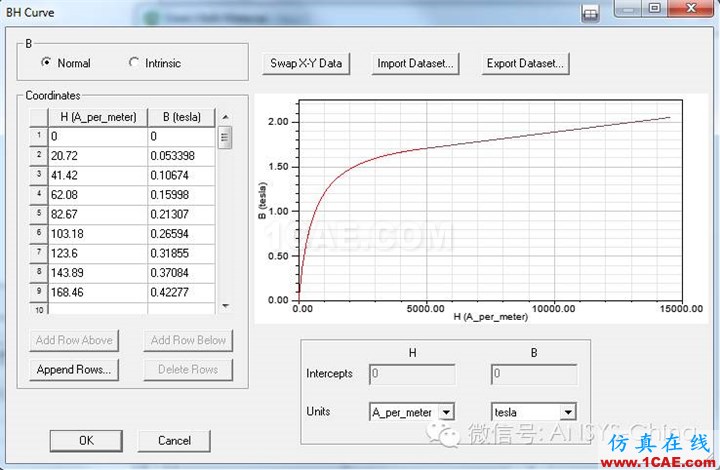
Task: Close the BH Curve dialog
Action: (691, 8)
